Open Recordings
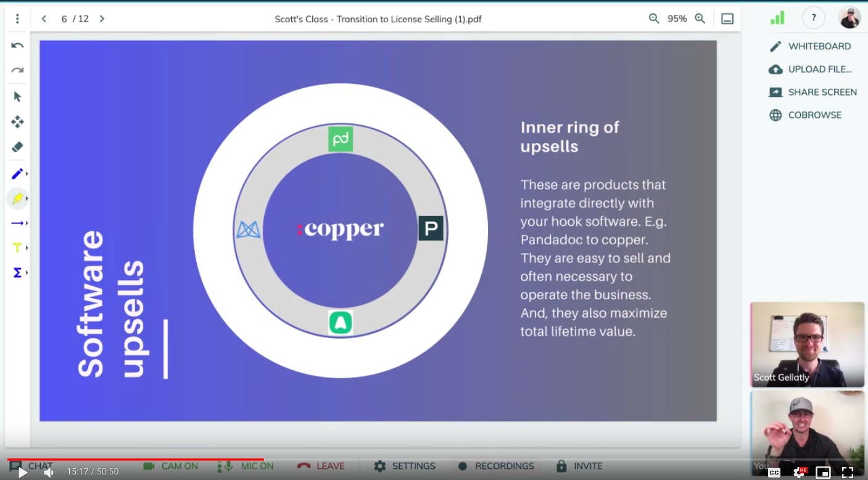The image size is (868, 480). 496,466
